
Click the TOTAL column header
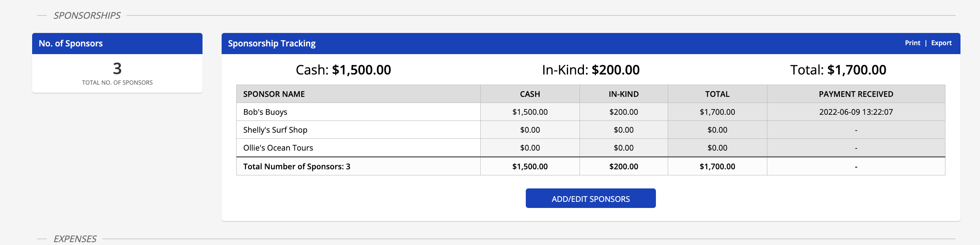coord(717,94)
